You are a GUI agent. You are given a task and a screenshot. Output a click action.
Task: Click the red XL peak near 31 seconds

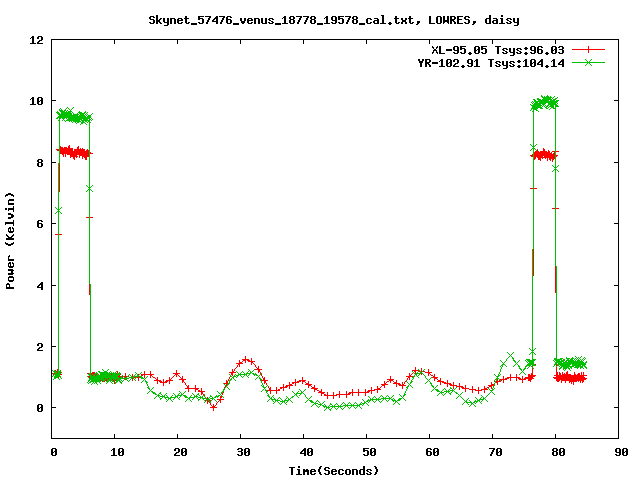[246, 360]
